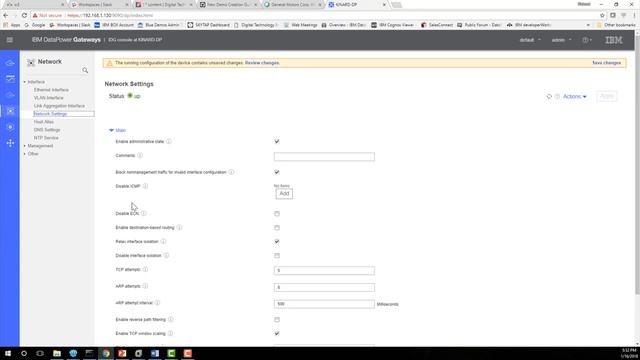Click info icon for Relax interface isolation
This screenshot has width=640, height=360.
click(163, 242)
